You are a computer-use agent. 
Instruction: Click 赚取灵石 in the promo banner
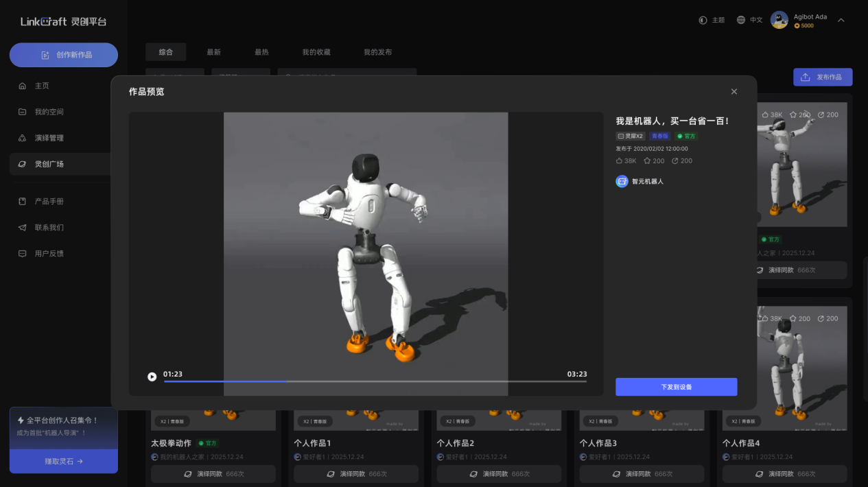point(64,462)
